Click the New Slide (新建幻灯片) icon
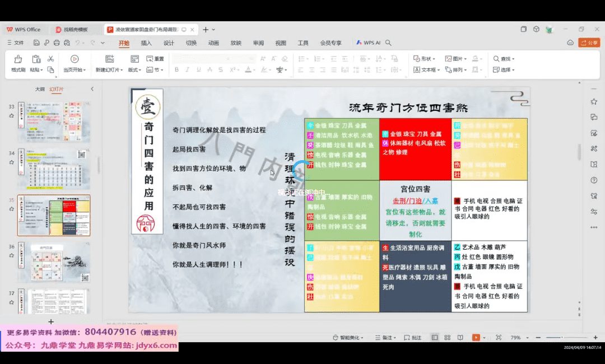Viewport: 605px width, 364px height. [109, 59]
